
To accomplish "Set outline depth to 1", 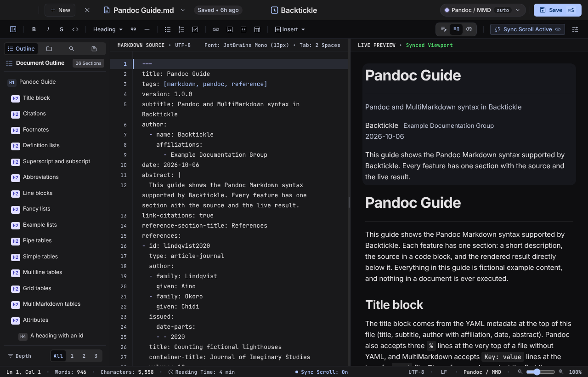I will click(72, 356).
